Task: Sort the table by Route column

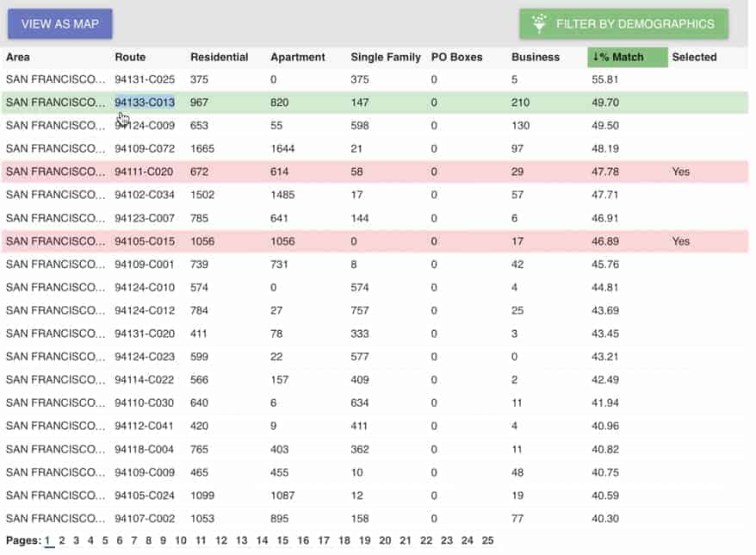Action: [x=130, y=57]
